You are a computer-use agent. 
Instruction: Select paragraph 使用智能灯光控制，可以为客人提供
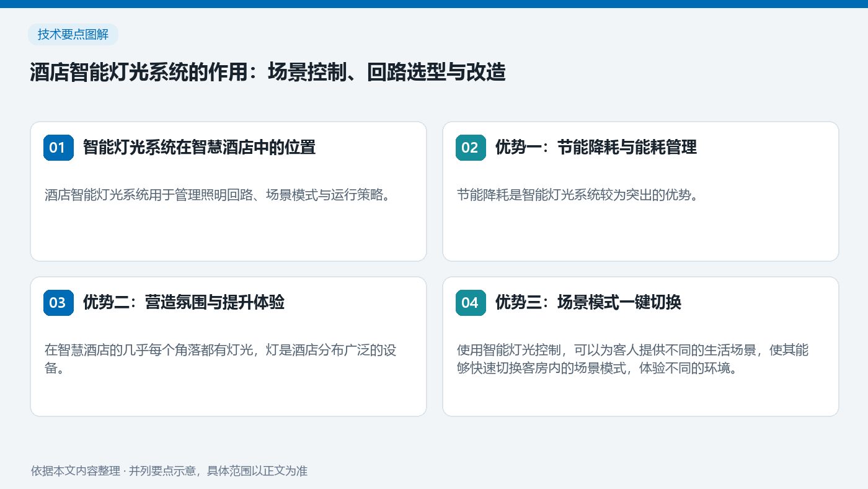[633, 359]
